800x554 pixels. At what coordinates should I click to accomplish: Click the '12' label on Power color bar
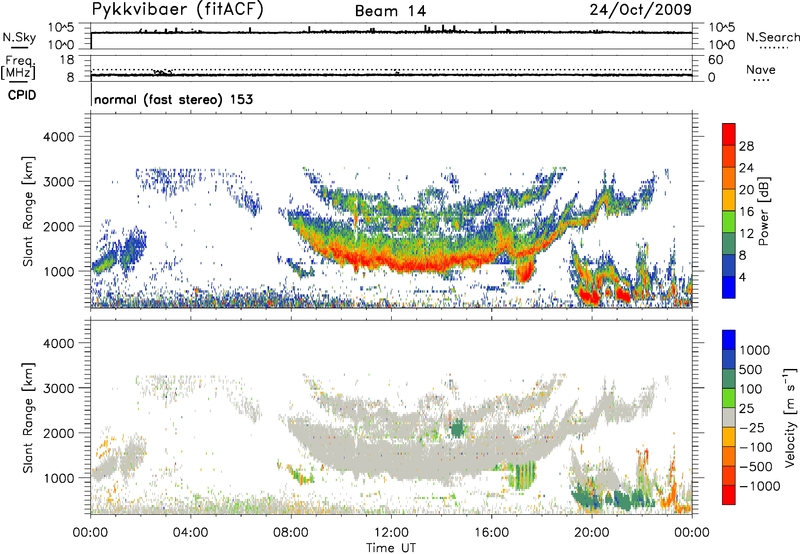746,234
